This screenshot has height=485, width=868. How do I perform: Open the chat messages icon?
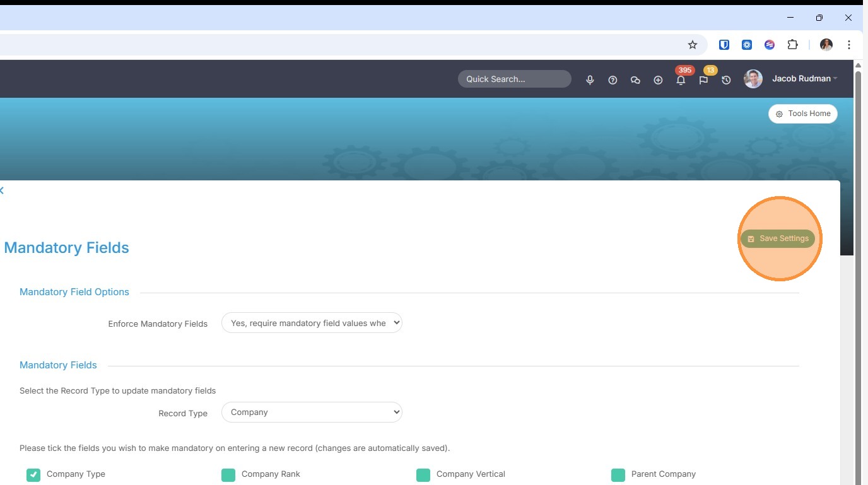coord(635,80)
